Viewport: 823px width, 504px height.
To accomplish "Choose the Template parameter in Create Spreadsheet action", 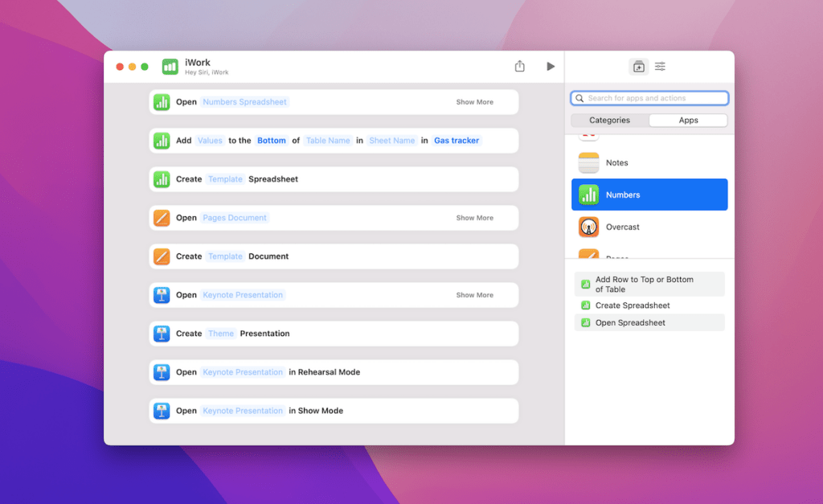I will point(225,179).
